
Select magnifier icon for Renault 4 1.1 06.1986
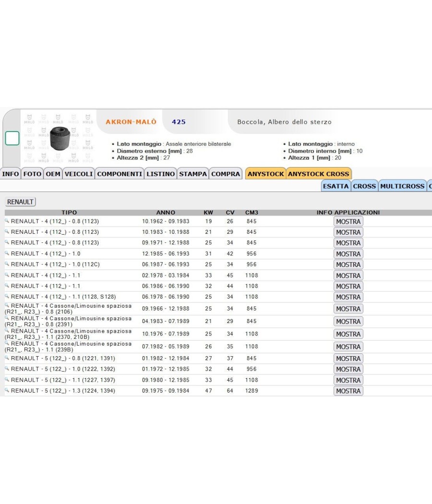coord(7,285)
